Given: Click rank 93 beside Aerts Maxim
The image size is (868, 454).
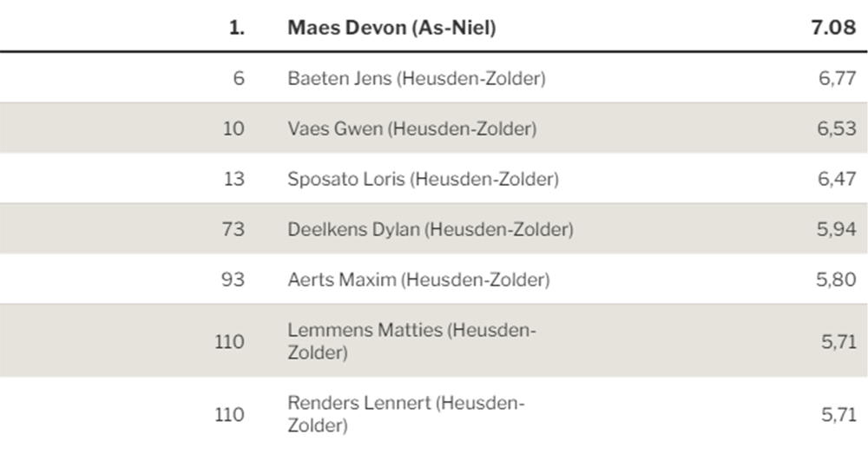Looking at the screenshot, I should (x=233, y=280).
